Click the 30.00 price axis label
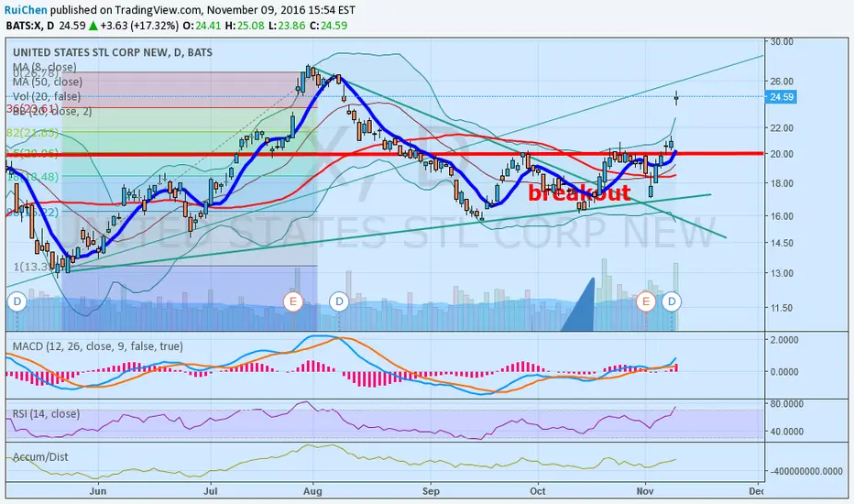The image size is (854, 504). pyautogui.click(x=782, y=41)
